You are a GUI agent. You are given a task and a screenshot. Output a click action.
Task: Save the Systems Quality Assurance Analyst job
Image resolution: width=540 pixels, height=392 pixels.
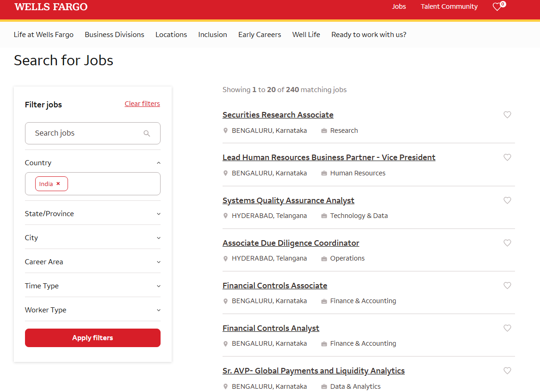point(507,200)
